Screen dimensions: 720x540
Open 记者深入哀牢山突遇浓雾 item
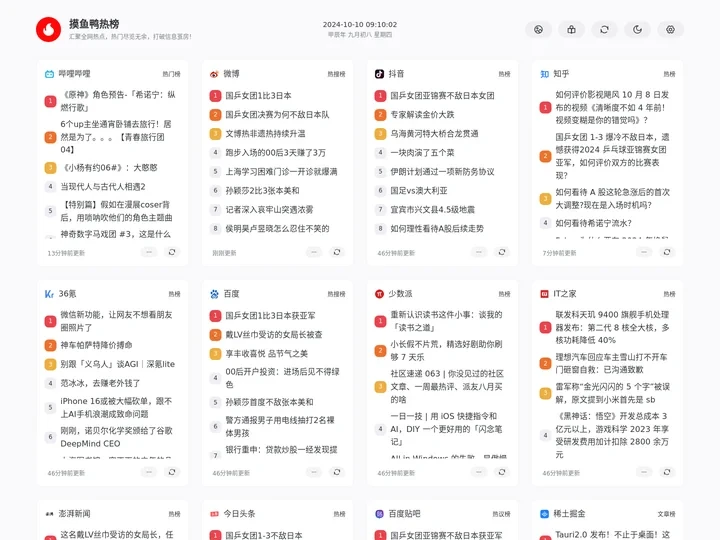click(269, 209)
